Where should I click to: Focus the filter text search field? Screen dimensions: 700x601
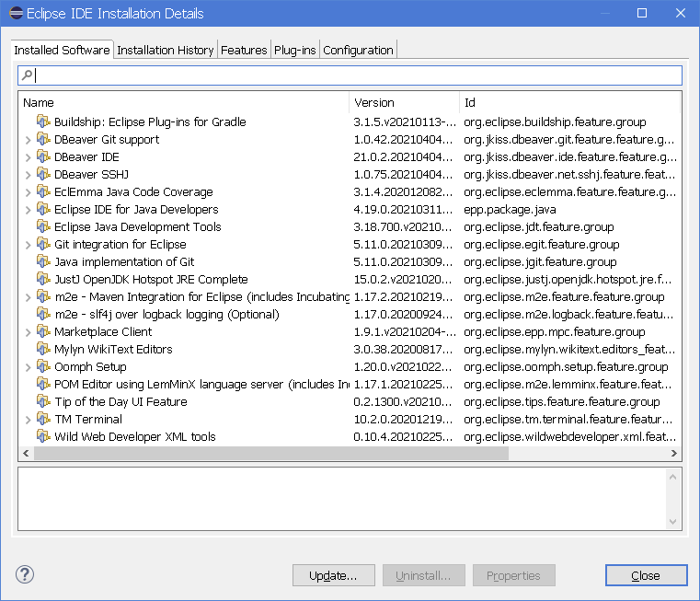350,75
